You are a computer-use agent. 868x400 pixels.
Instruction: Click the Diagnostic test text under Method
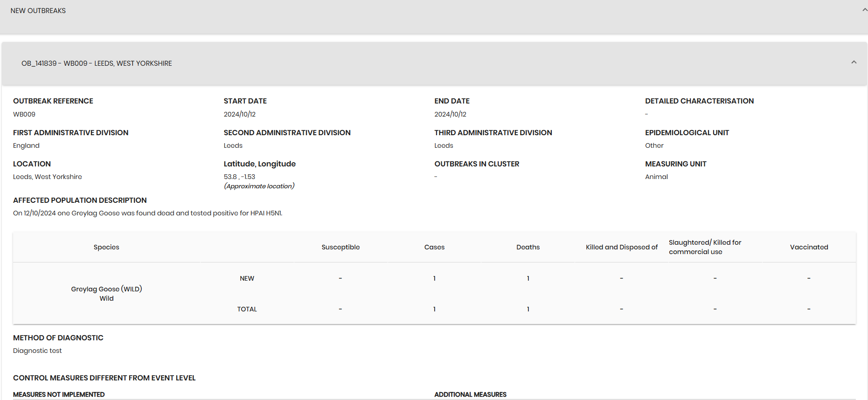click(37, 351)
